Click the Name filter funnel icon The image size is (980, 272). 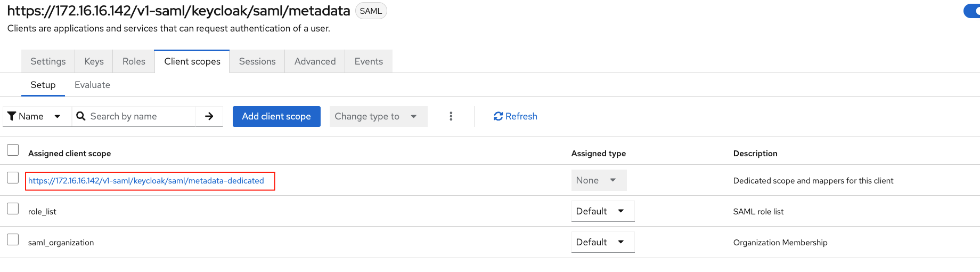12,116
